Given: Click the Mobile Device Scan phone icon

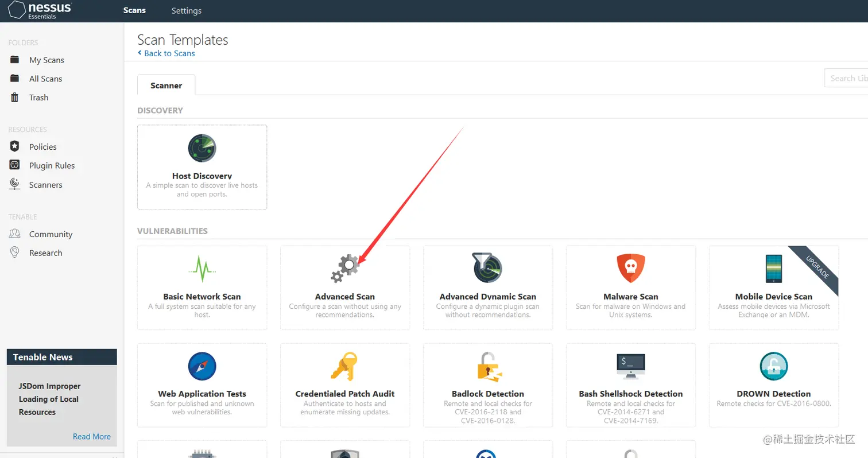Looking at the screenshot, I should (x=774, y=268).
